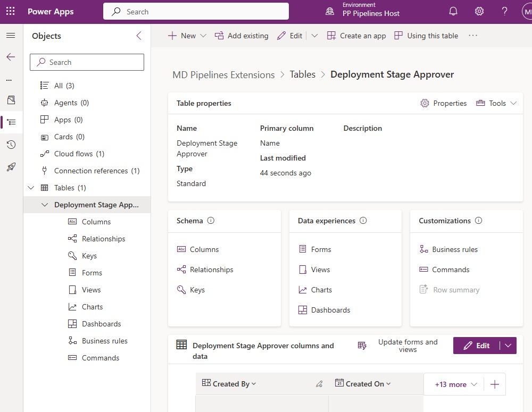Screen dimensions: 532x412
Task: Select Columns in Objects tree
Action: [x=89, y=222]
